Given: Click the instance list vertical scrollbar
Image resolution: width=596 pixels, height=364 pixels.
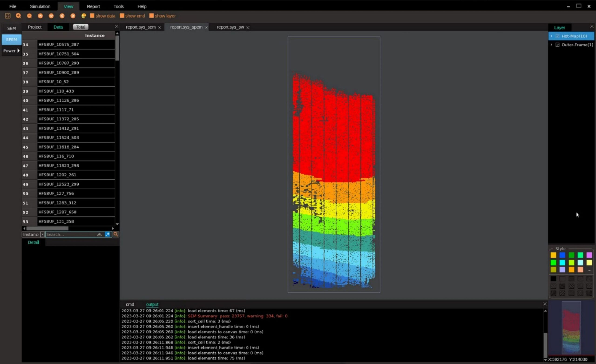Looking at the screenshot, I should (117, 48).
